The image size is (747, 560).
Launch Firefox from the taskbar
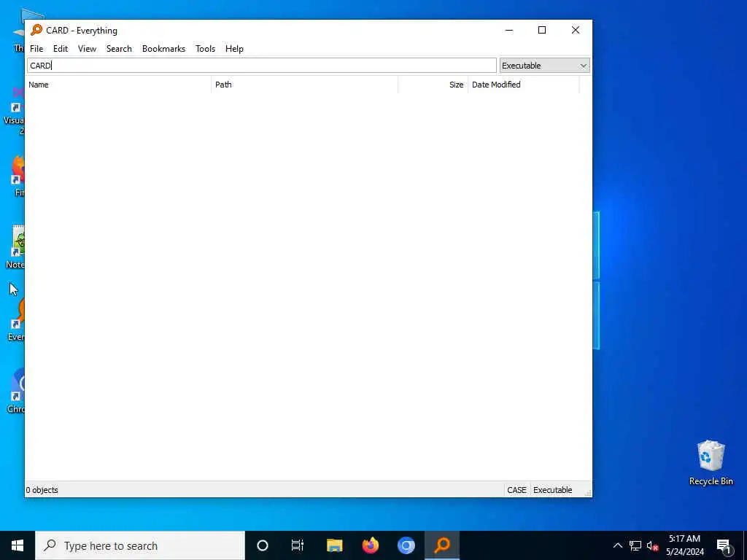tap(370, 545)
